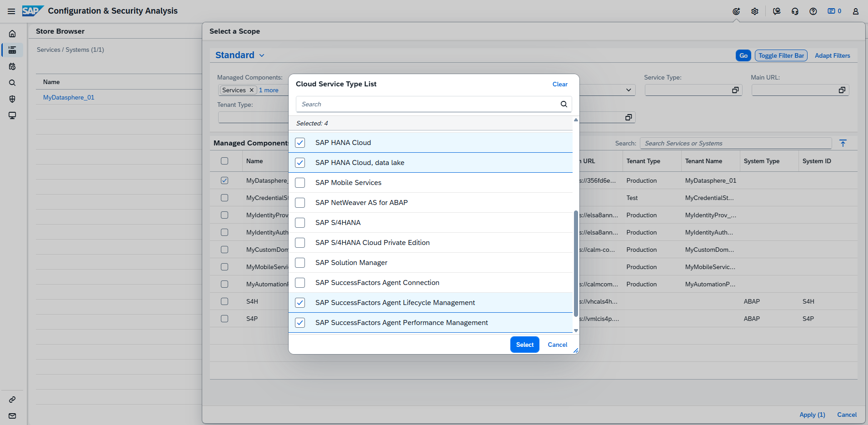The width and height of the screenshot is (868, 425).
Task: Click the mail icon in sidebar bottom
Action: tap(12, 416)
